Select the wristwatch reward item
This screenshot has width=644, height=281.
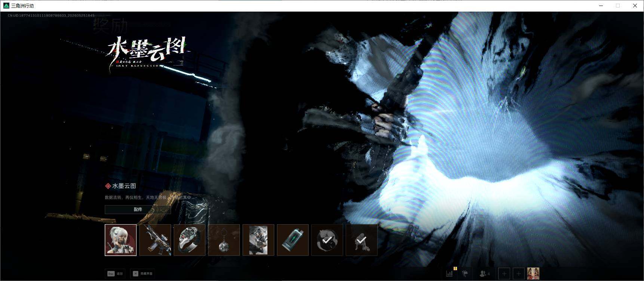click(190, 240)
